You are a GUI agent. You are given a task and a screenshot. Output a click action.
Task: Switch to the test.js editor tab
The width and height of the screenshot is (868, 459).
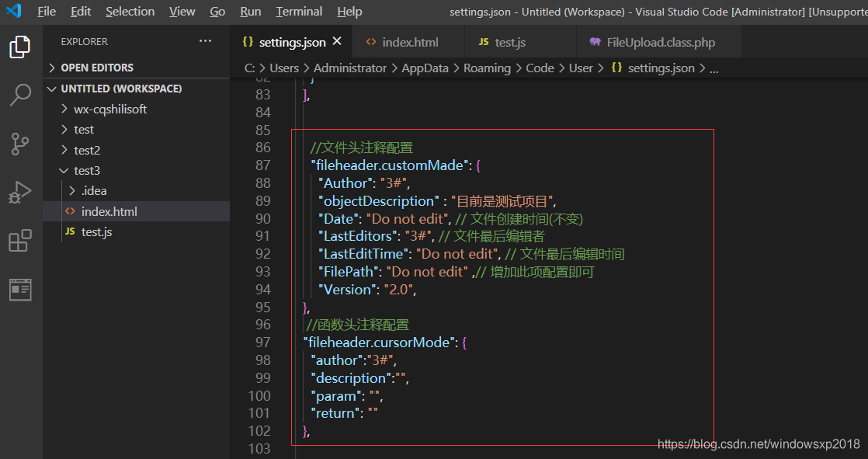(x=509, y=43)
